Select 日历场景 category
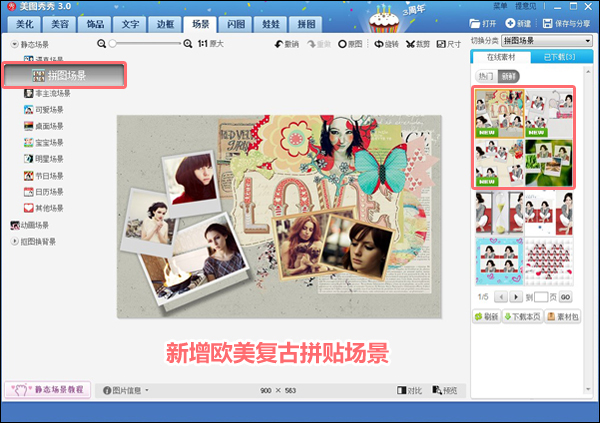 44,192
